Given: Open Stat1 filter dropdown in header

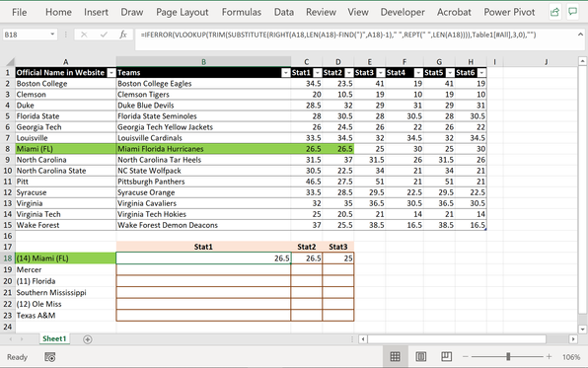Looking at the screenshot, I should coord(318,73).
